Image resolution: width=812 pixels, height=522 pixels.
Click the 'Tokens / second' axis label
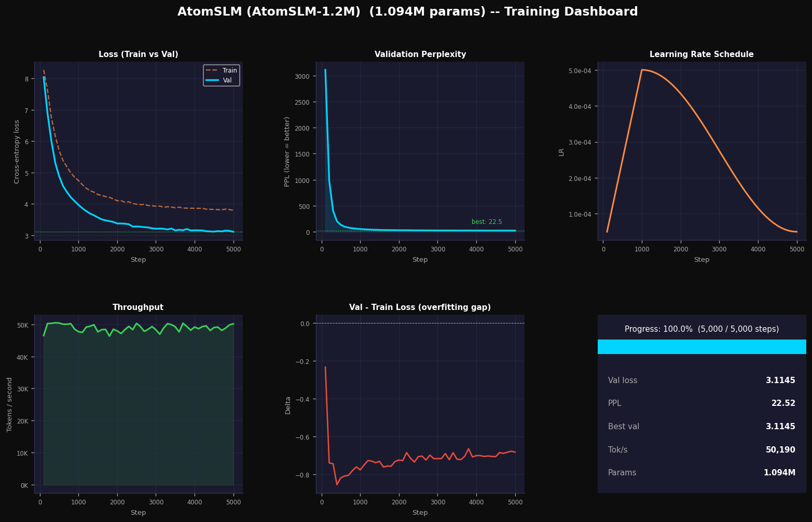click(x=9, y=404)
